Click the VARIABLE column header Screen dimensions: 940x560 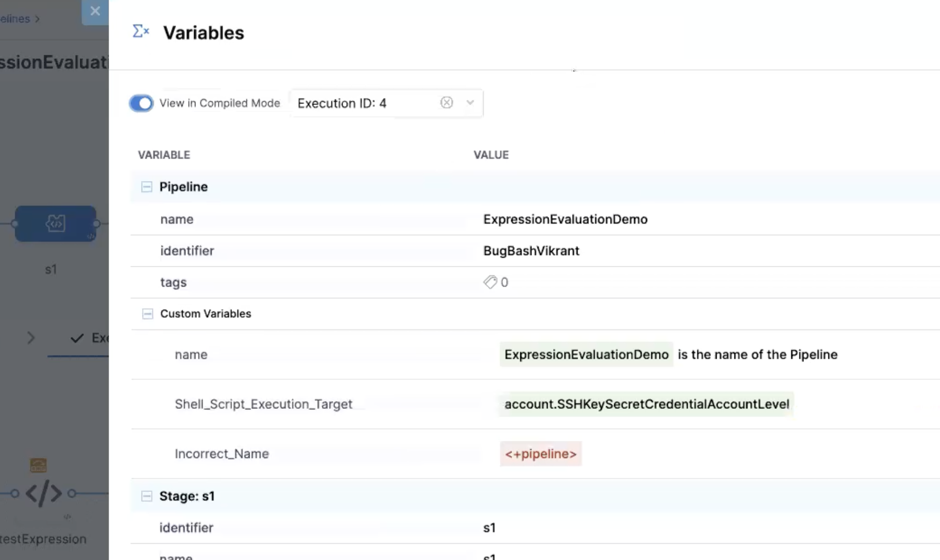[164, 155]
